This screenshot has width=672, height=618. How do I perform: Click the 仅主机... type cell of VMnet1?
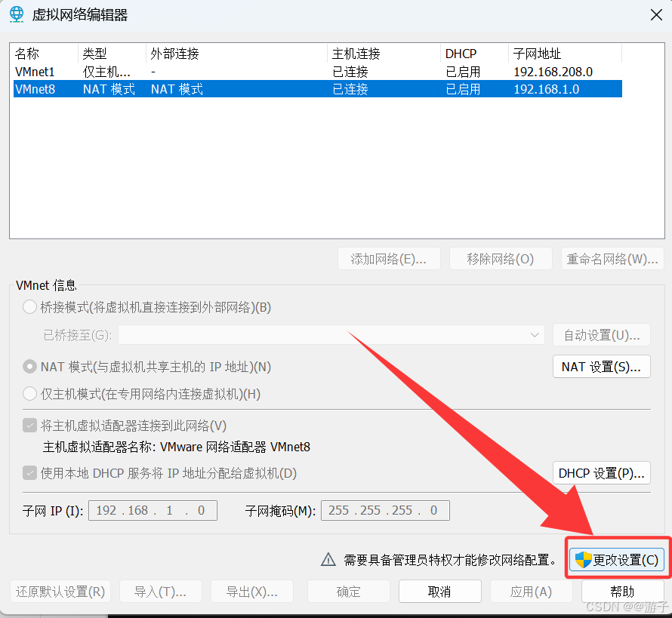pos(106,72)
